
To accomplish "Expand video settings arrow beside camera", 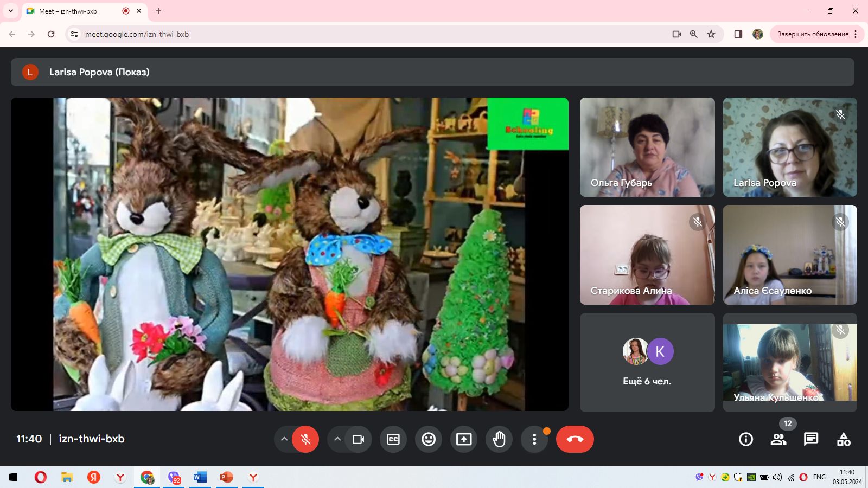I will pyautogui.click(x=337, y=439).
